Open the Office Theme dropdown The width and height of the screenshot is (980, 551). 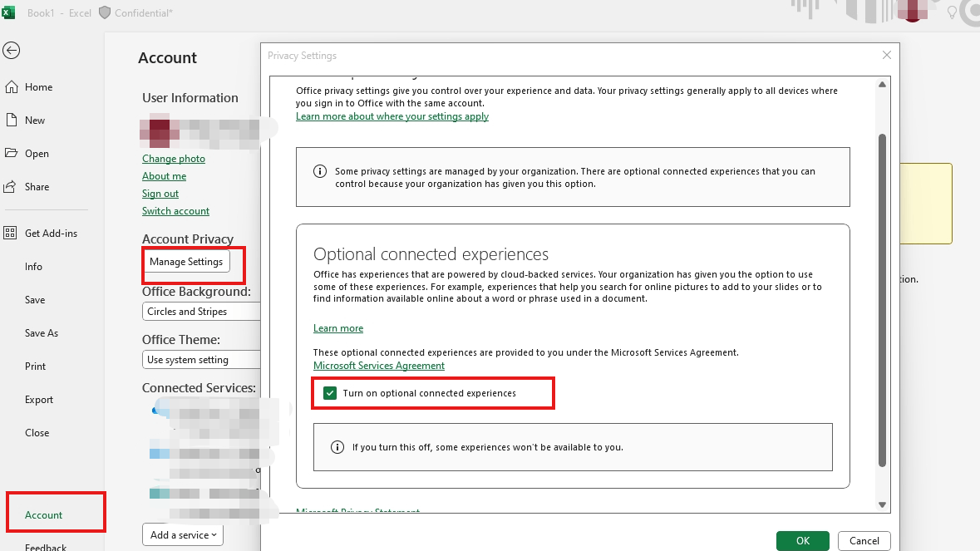pos(201,359)
